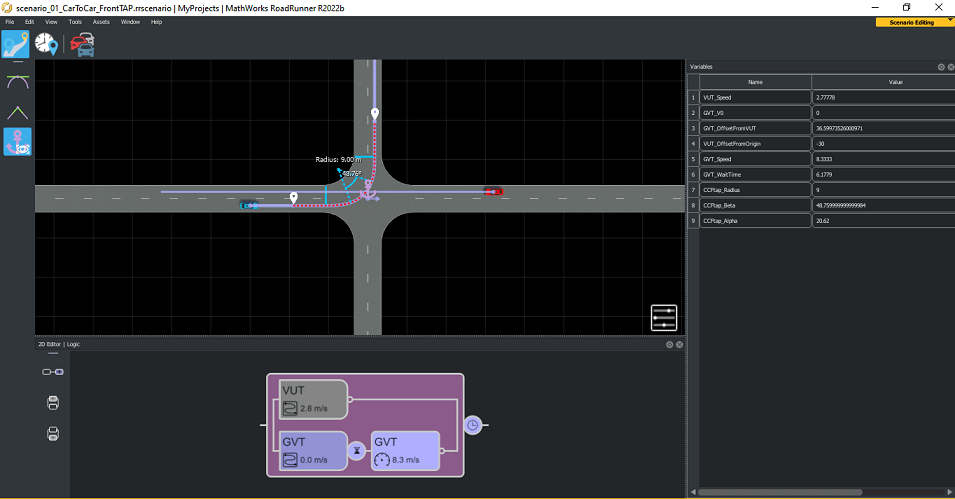Click the hourglass wait condition between GVT blocks

pyautogui.click(x=359, y=451)
